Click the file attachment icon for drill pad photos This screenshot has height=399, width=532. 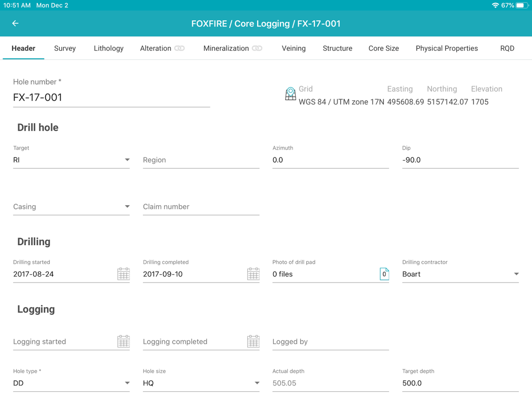coord(384,274)
